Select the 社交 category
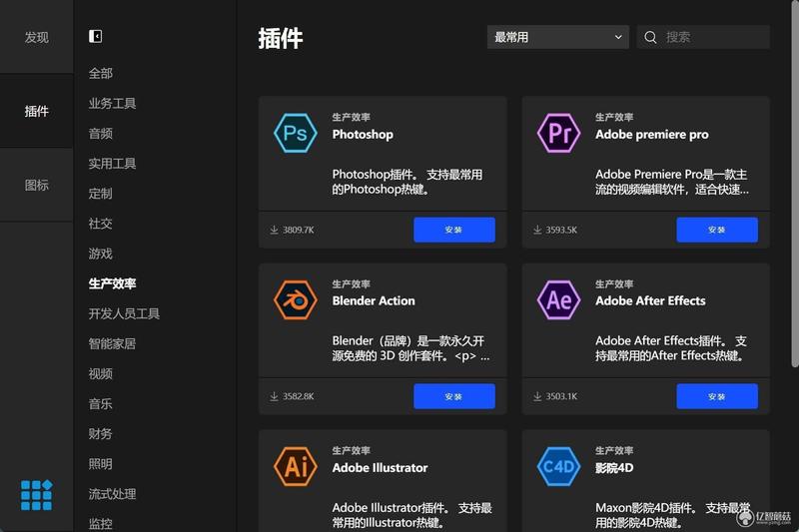The width and height of the screenshot is (799, 532). tap(101, 224)
